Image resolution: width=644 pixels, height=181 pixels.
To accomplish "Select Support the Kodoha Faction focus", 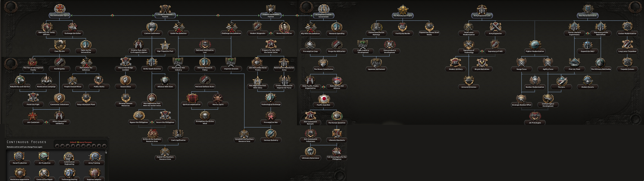I will tap(271, 11).
